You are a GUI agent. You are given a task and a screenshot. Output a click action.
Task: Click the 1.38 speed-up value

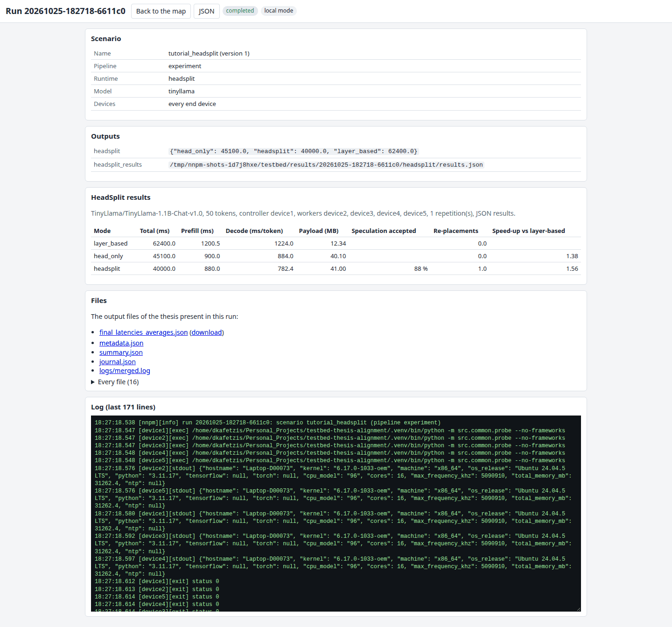(x=572, y=256)
